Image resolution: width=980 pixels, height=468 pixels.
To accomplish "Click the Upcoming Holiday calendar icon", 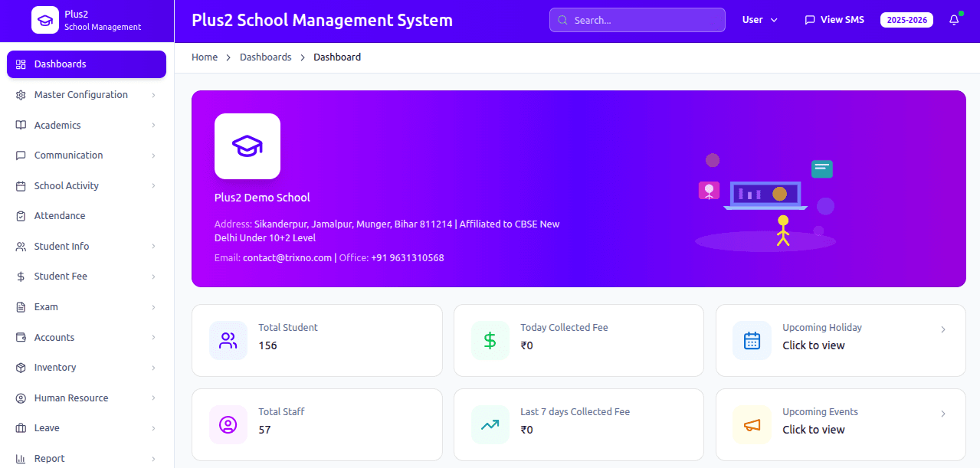I will coord(752,341).
